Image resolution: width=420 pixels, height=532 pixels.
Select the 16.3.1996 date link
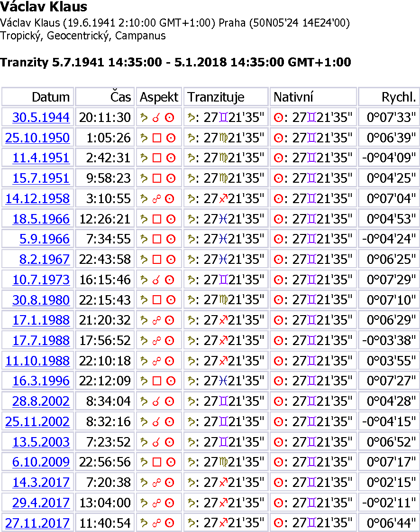pos(41,381)
